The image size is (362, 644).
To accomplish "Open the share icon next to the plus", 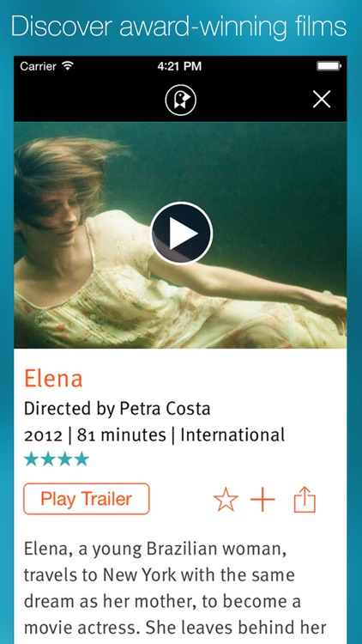I will [x=305, y=500].
